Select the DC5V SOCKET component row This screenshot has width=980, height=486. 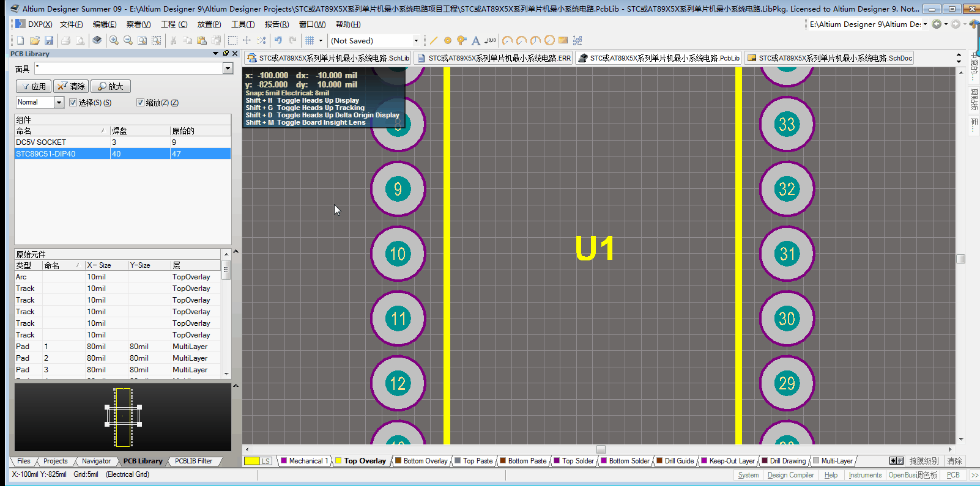122,142
